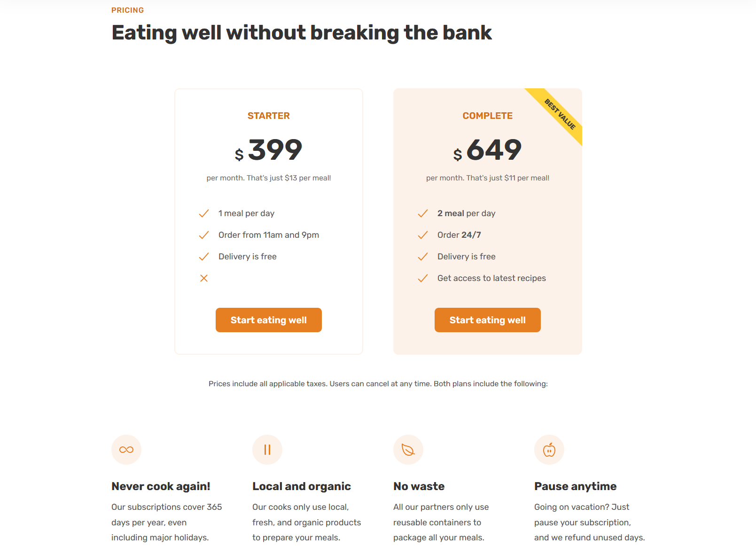Click the pause bars icon above Local and organic
Screen dimensions: 756x546
(x=267, y=449)
